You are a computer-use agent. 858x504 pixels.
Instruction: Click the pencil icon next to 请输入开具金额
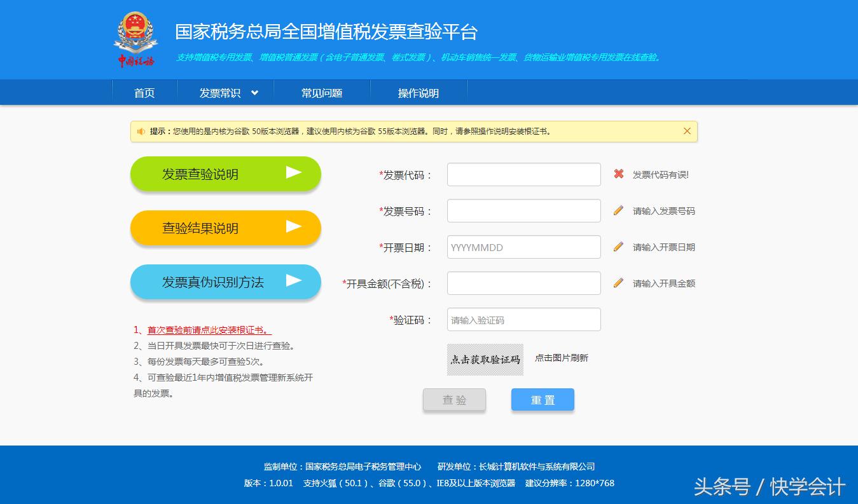point(618,282)
